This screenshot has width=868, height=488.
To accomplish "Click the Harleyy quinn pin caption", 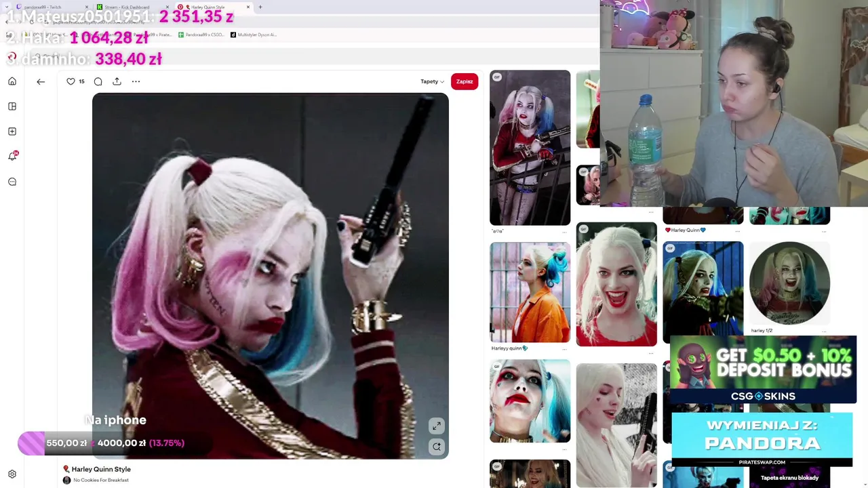I will 509,348.
